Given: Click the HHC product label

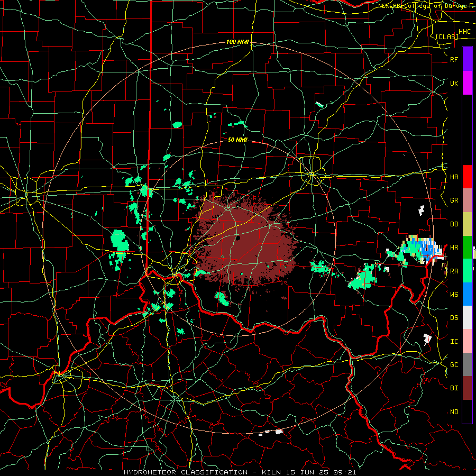Looking at the screenshot, I should tap(465, 32).
